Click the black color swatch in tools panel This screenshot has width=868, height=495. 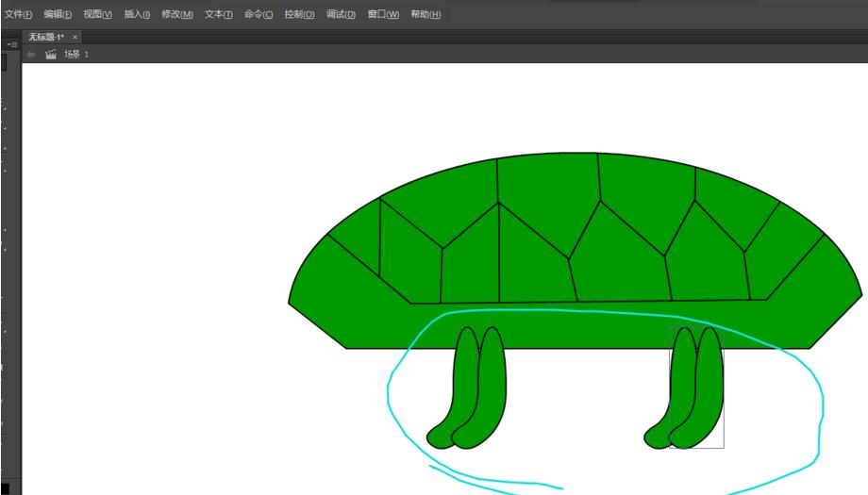pos(4,487)
